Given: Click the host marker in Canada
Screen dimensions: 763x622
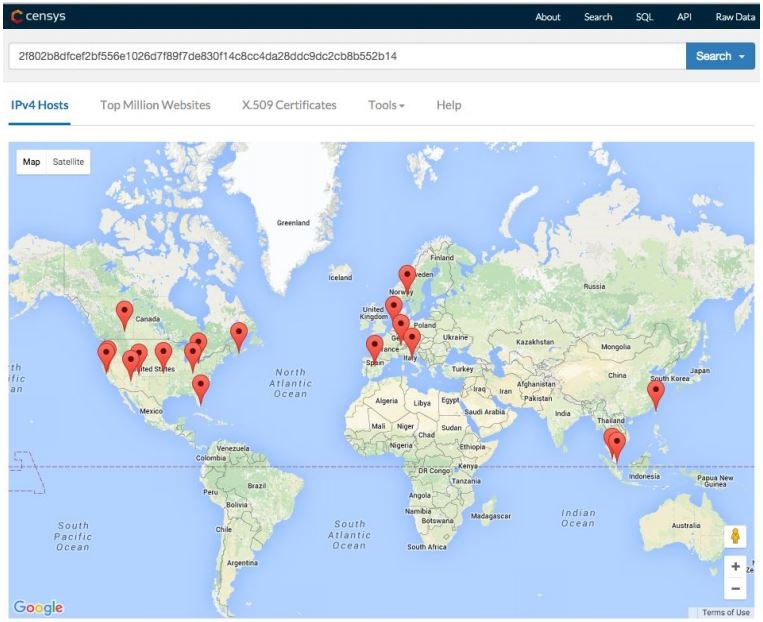Looking at the screenshot, I should [x=125, y=315].
